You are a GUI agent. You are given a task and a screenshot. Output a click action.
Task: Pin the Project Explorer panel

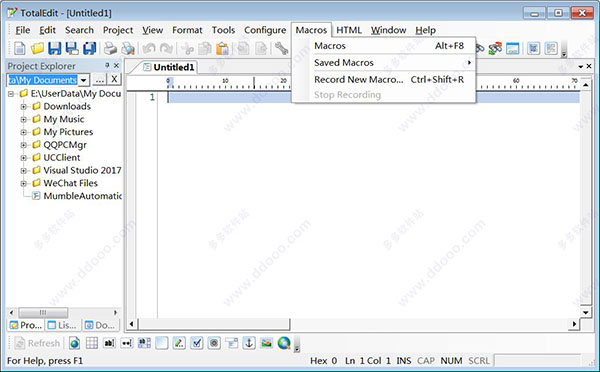click(x=107, y=66)
